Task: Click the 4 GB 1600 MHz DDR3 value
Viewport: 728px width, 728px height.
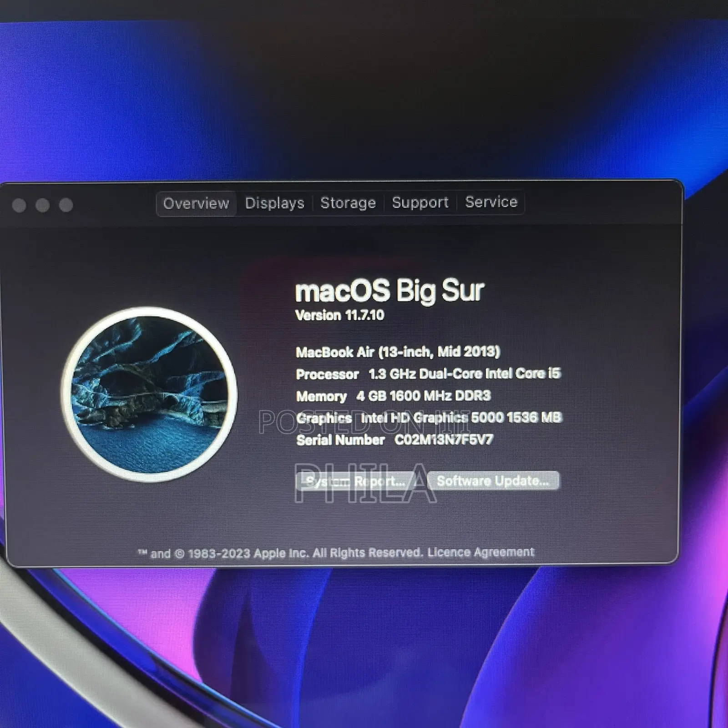Action: (x=424, y=395)
